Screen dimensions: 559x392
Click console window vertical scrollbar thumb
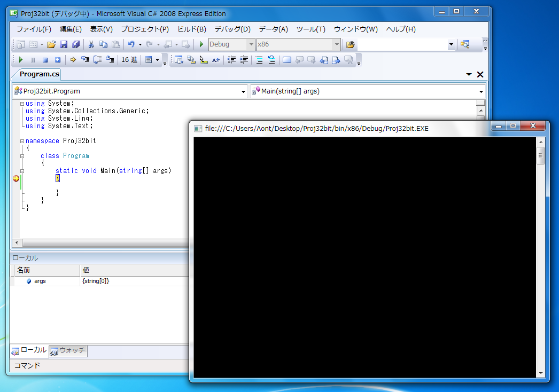tap(540, 155)
